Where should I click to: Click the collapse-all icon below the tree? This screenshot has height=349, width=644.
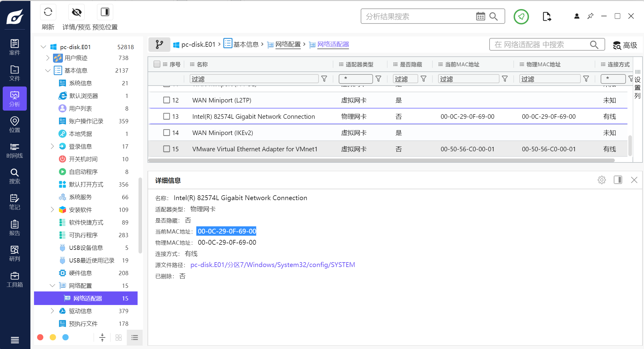point(102,338)
